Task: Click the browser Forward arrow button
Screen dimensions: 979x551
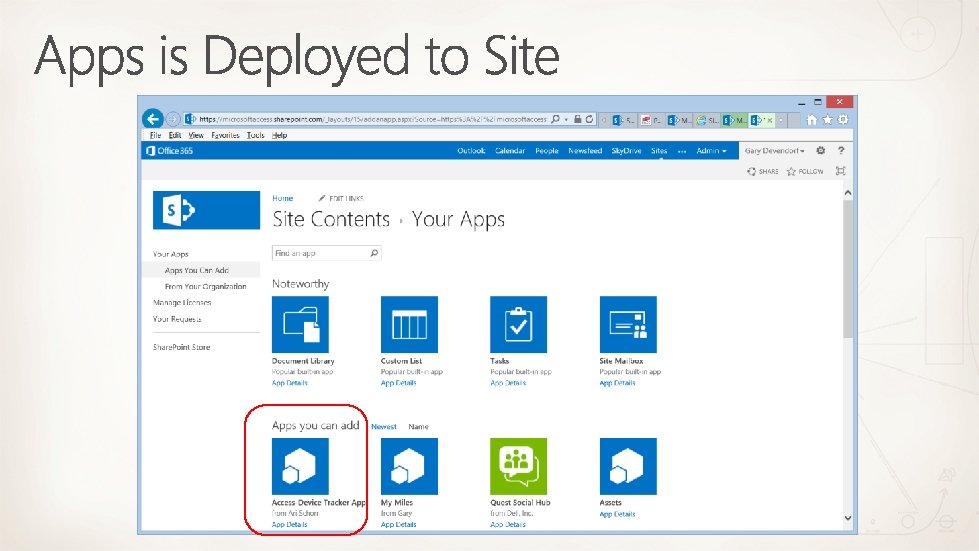Action: [173, 119]
